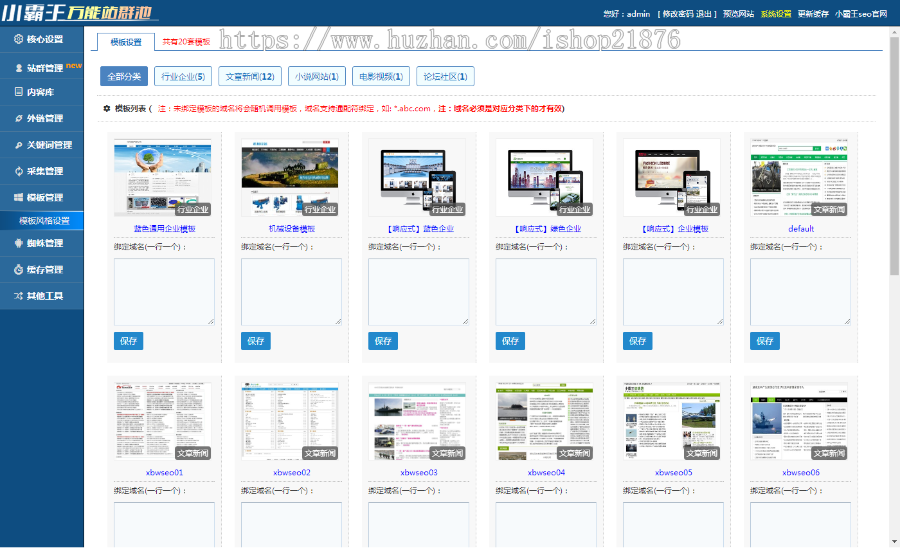Filter templates by 行业企业(5)
Screen dimensions: 900x548
click(184, 76)
